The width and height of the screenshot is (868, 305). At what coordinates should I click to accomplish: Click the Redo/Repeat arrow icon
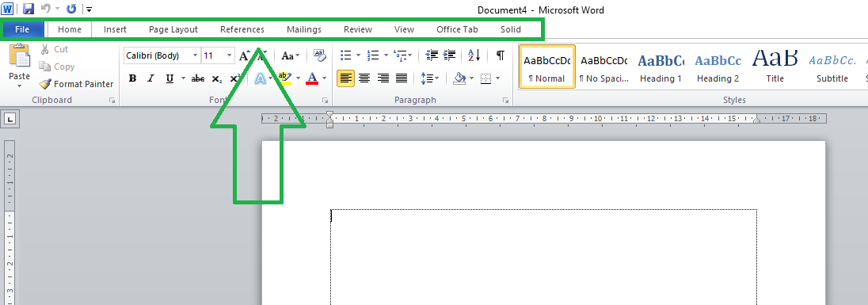click(x=70, y=9)
